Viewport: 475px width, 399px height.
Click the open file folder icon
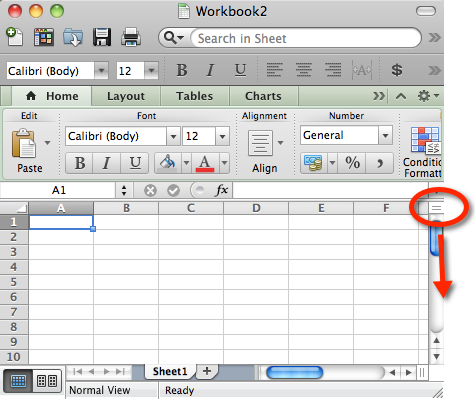tap(73, 37)
